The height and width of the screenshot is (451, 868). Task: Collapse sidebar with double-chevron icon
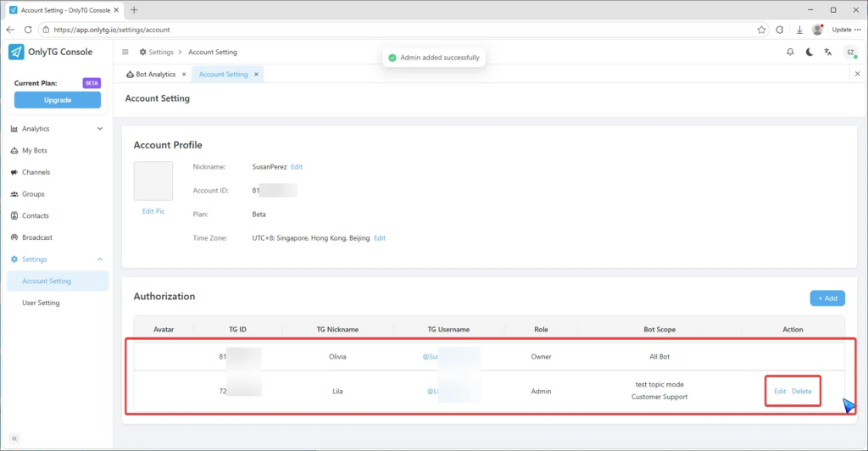(14, 438)
